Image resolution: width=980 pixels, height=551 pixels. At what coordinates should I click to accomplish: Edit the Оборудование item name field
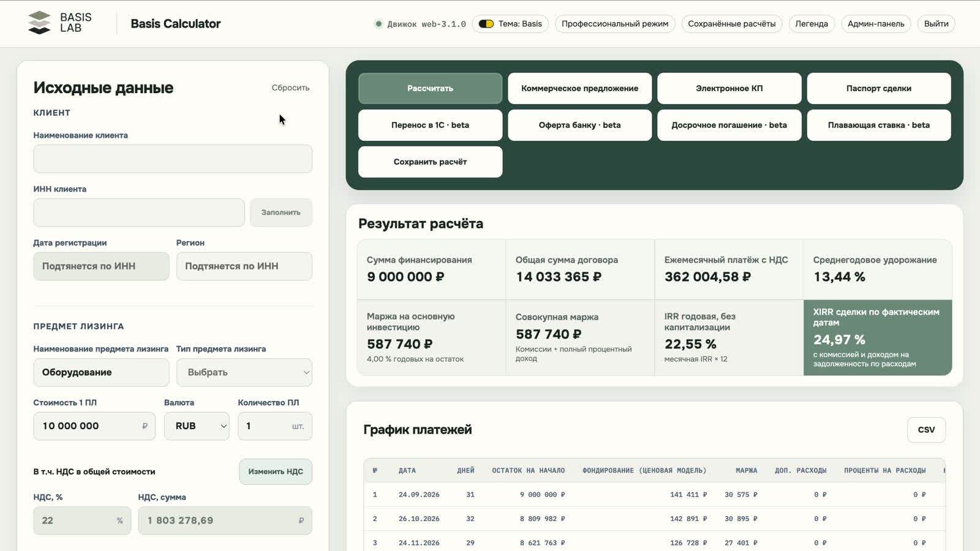point(101,372)
